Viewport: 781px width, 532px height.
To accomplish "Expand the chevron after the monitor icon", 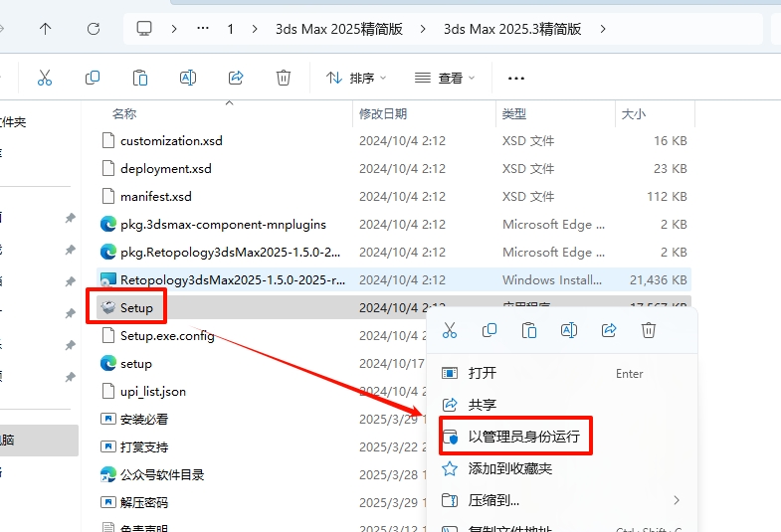I will pos(174,29).
